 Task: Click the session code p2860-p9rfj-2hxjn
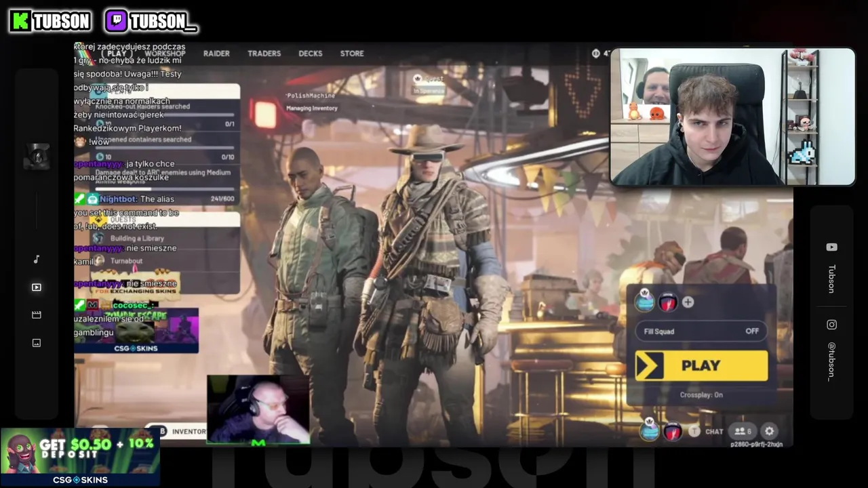[x=756, y=445]
